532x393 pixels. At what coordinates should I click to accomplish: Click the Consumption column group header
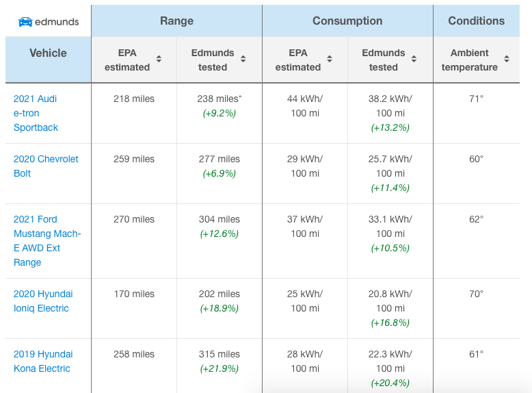(x=347, y=21)
